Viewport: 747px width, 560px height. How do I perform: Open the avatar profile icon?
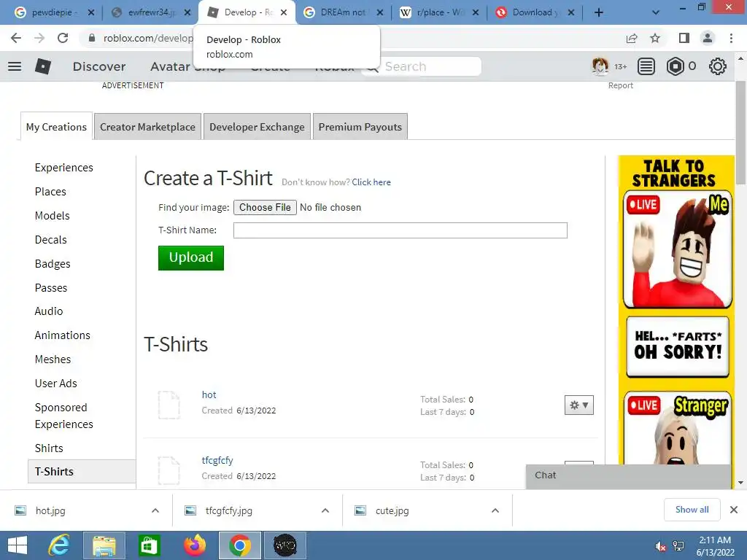600,66
